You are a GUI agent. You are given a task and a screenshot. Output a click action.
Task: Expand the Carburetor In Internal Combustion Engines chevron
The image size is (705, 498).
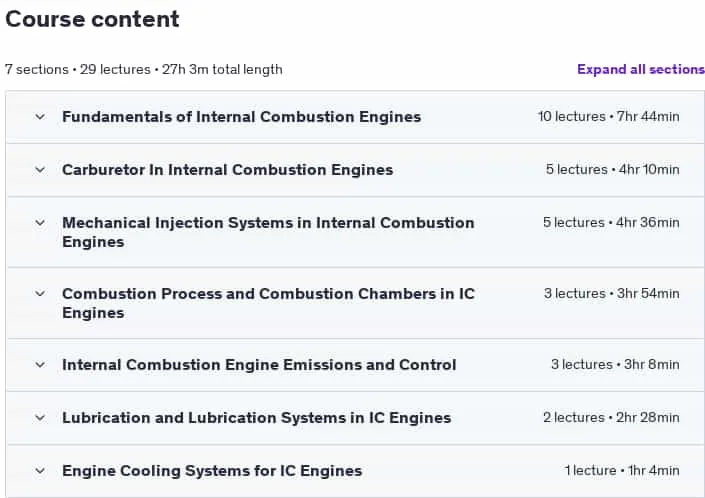(x=40, y=170)
